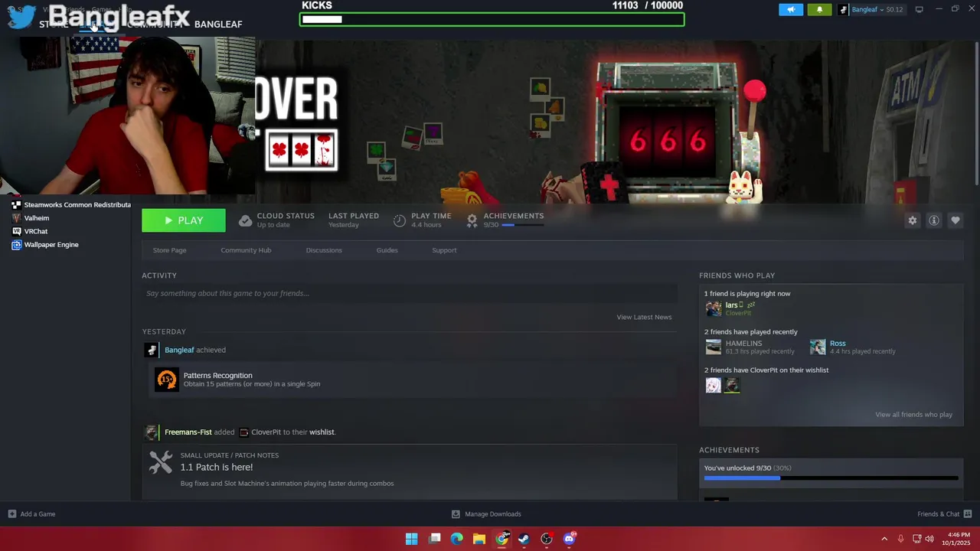
Task: Open the Steam announcements megaphone button
Action: pyautogui.click(x=791, y=9)
